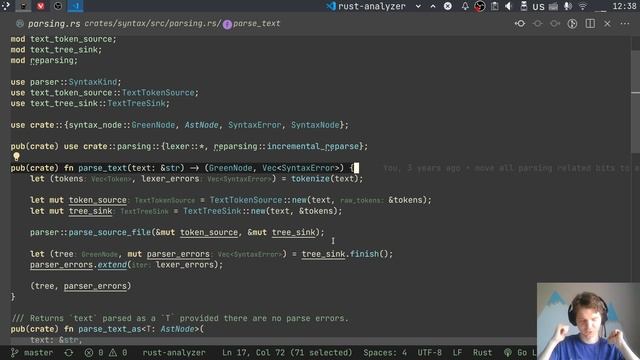The image size is (640, 360).
Task: Click the 12:38 clock
Action: [624, 6]
